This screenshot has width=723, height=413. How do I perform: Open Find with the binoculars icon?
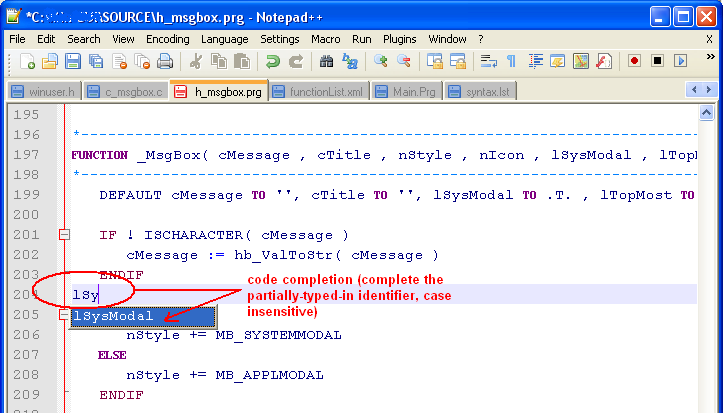tap(326, 61)
